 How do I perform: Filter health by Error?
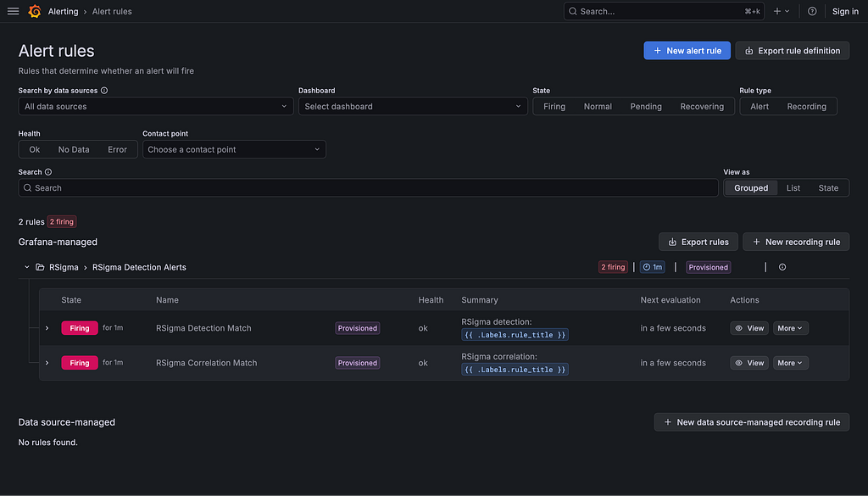coord(117,149)
